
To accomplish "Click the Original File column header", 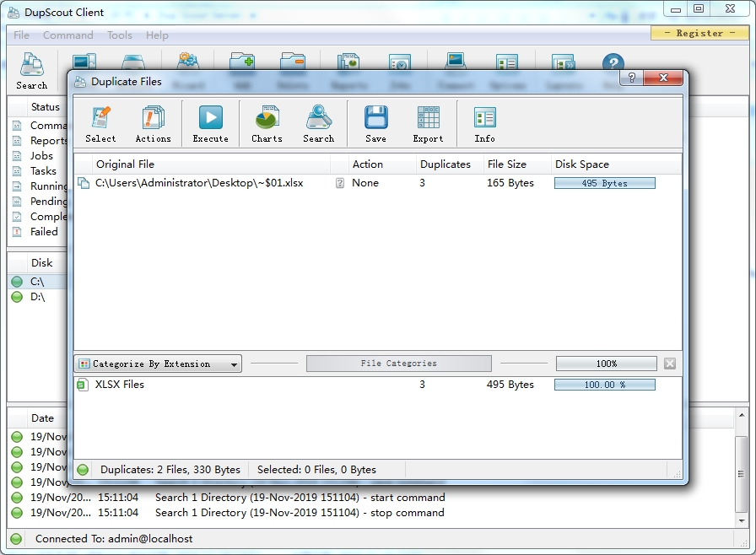I will 211,164.
